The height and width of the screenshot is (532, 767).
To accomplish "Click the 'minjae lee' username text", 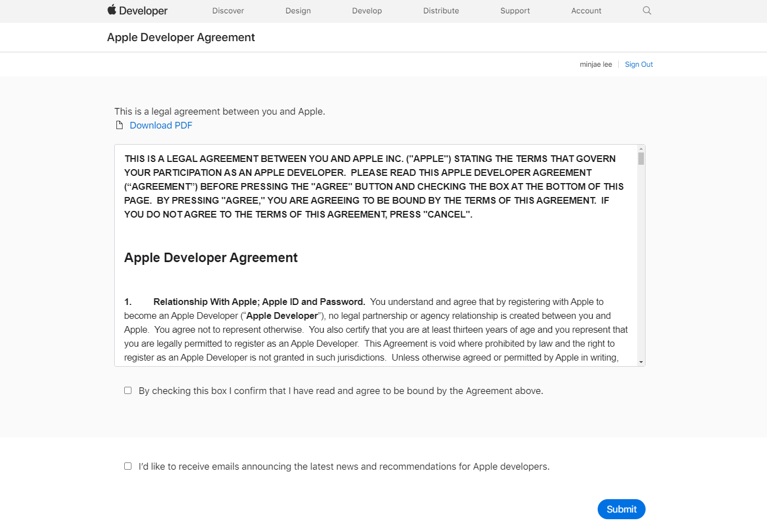I will coord(596,65).
